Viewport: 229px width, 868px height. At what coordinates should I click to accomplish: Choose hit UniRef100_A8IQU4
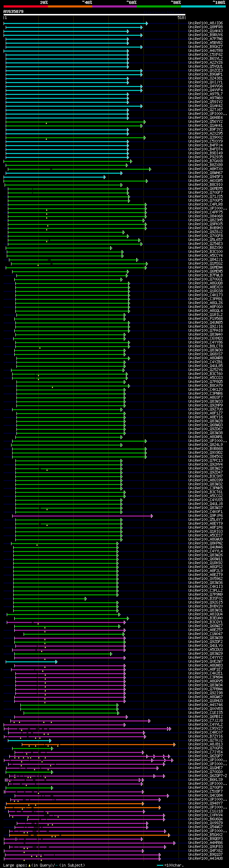[x=205, y=614]
